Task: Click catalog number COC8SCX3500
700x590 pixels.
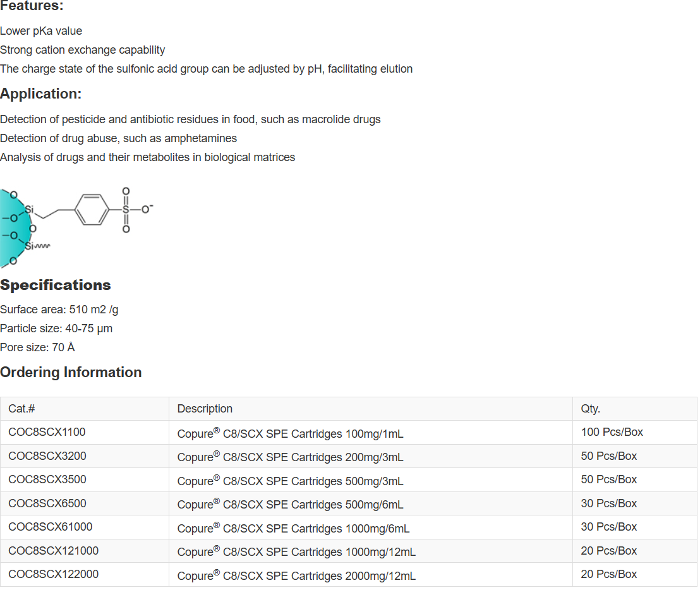Action: coord(47,479)
